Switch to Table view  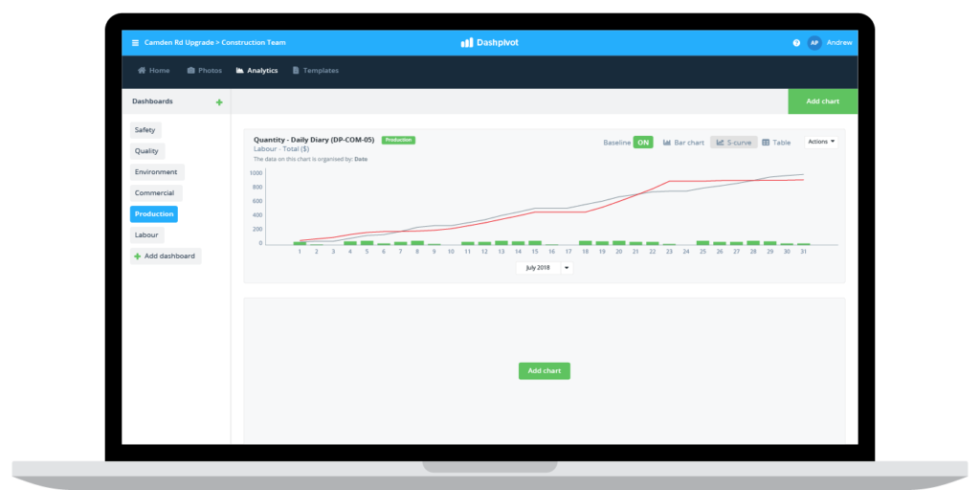[776, 143]
